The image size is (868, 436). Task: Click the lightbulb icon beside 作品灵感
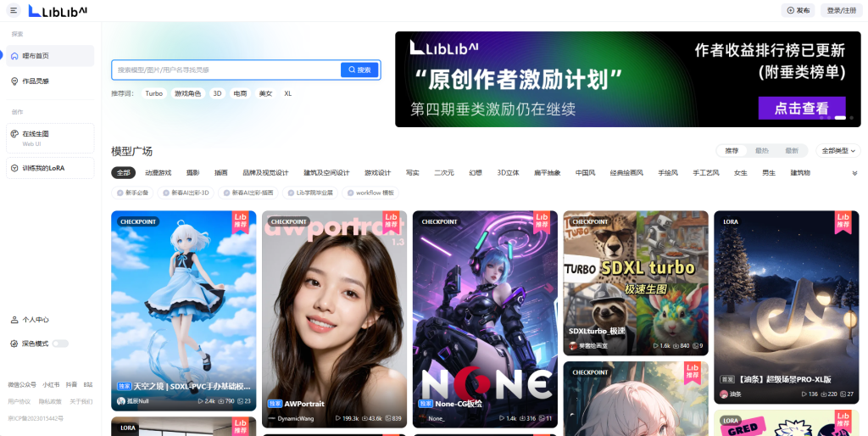click(14, 81)
